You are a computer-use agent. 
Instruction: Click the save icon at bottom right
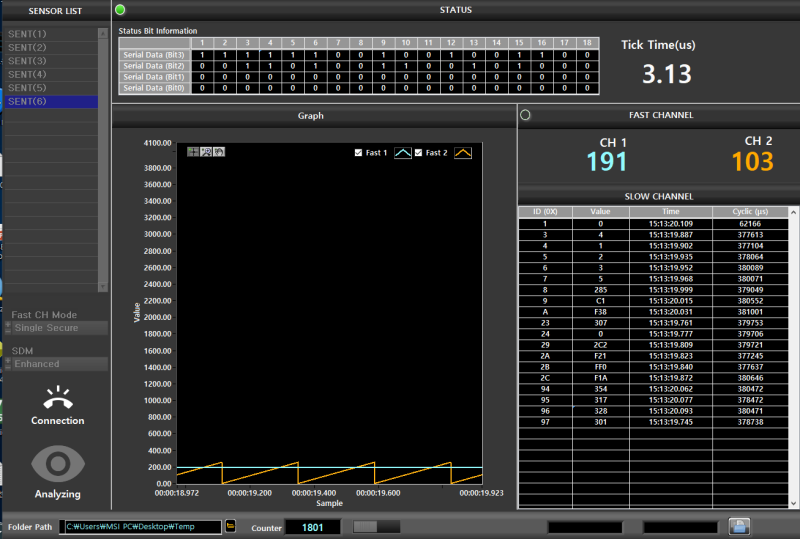tap(739, 526)
